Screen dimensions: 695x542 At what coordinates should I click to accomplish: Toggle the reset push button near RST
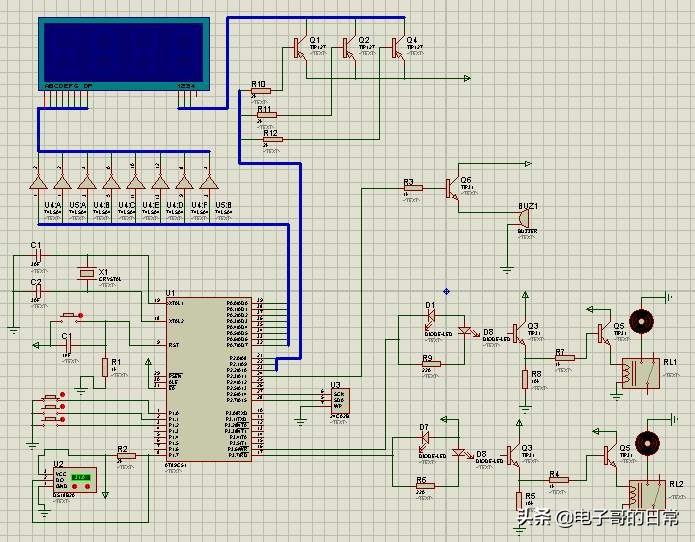(x=69, y=316)
